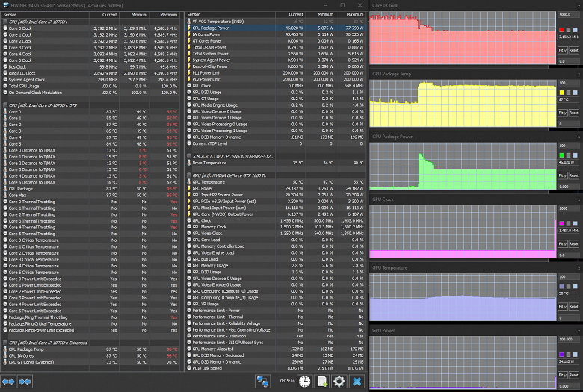Click the expand layout arrows icon
Viewport: 583px width, 392px height.
8,382
